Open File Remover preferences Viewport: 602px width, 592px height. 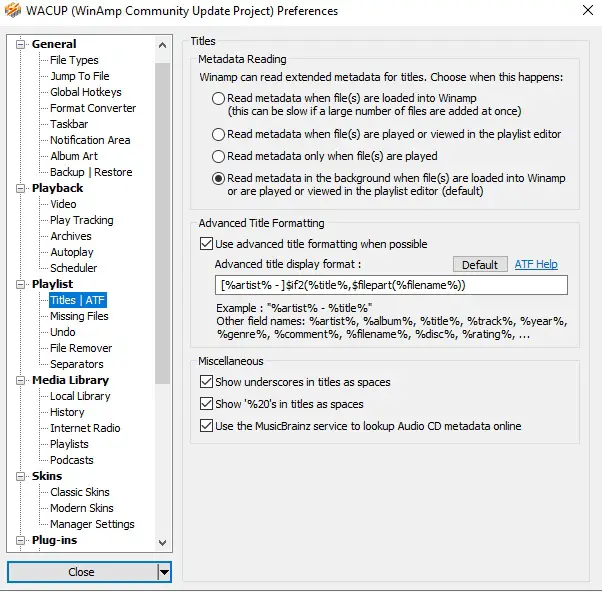click(81, 348)
